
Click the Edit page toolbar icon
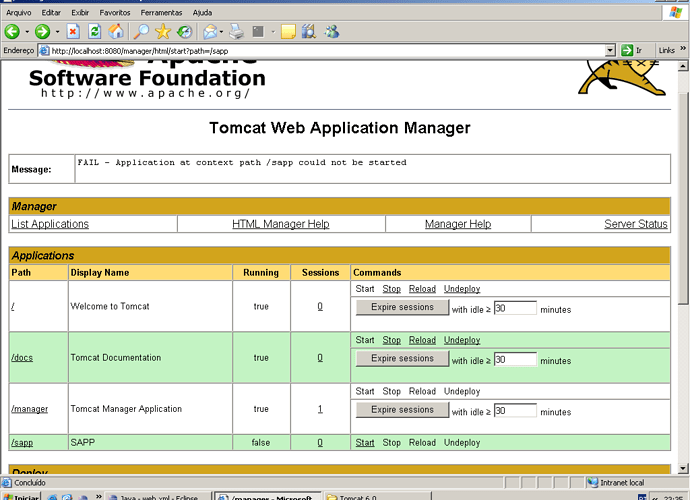point(258,31)
